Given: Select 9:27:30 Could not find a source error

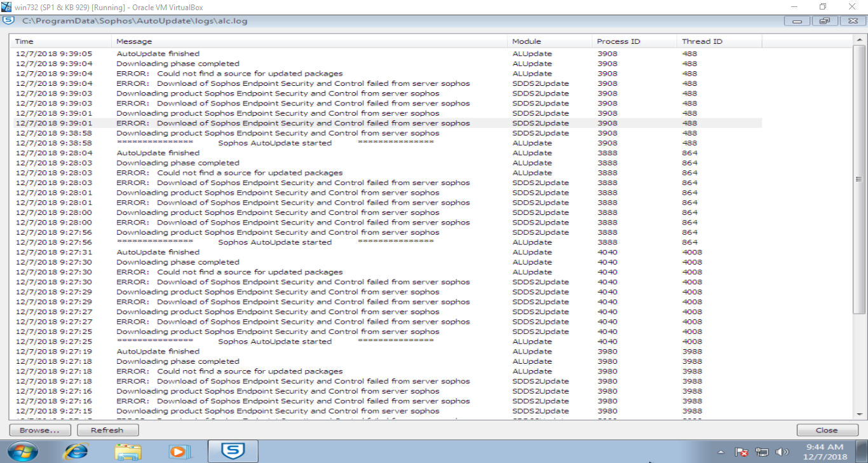Looking at the screenshot, I should 229,272.
